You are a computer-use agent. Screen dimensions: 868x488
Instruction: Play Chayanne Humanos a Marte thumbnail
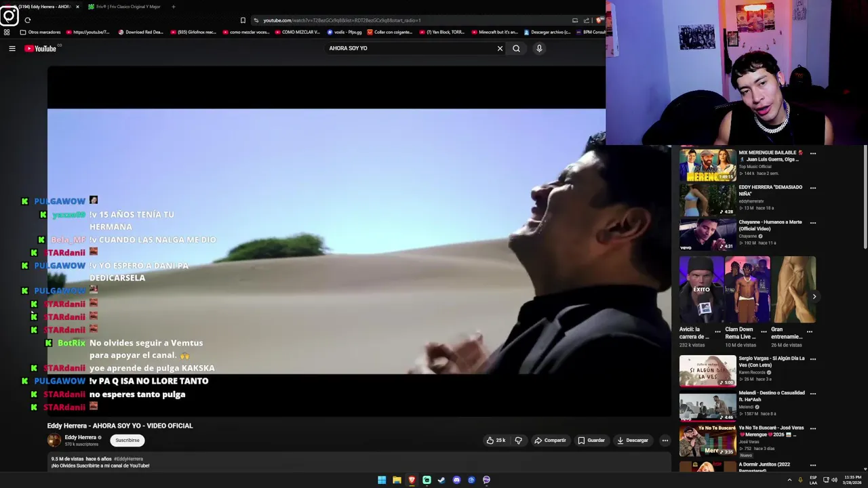(x=707, y=235)
